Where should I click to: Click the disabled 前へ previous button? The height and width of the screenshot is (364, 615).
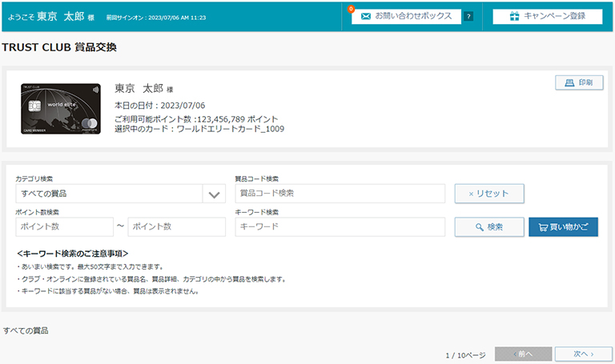[523, 354]
